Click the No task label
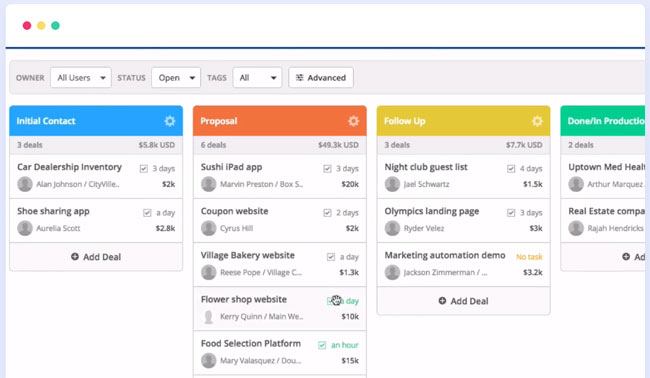This screenshot has height=378, width=650. pos(529,257)
